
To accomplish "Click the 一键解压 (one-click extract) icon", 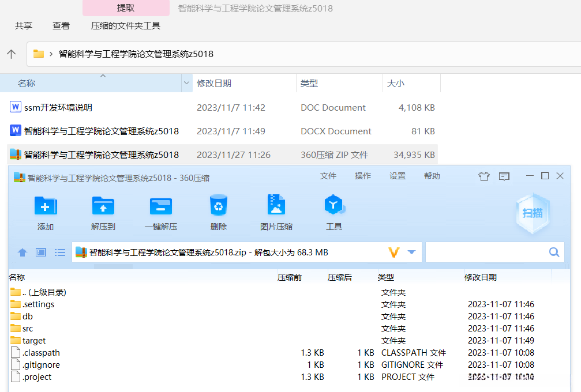I will pyautogui.click(x=161, y=206).
